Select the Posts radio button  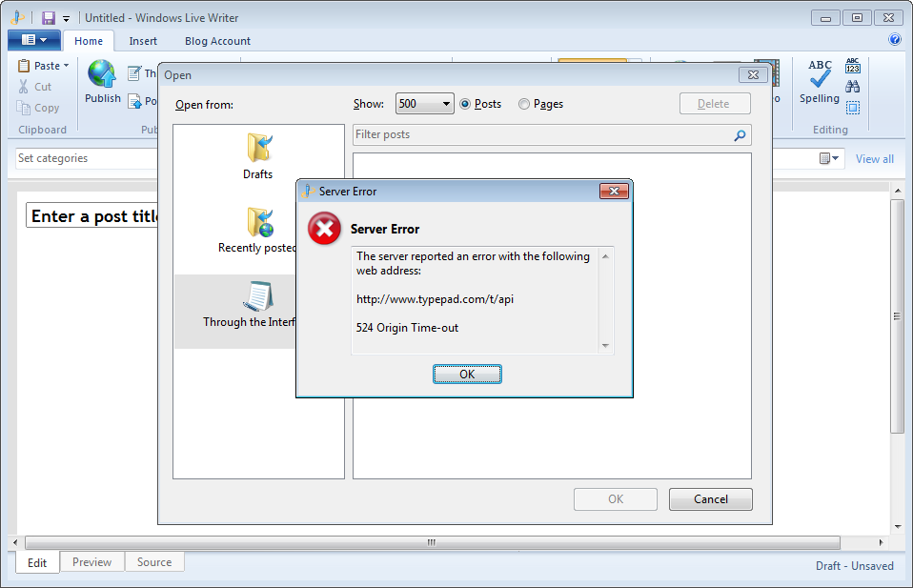(466, 104)
